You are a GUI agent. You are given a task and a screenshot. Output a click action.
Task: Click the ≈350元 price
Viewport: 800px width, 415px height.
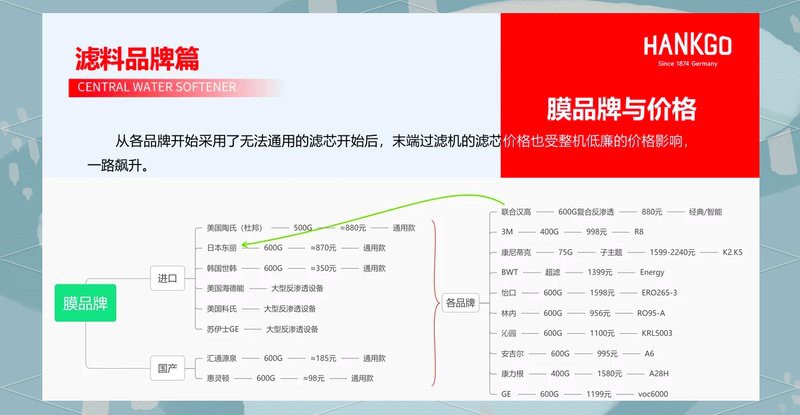pyautogui.click(x=323, y=268)
